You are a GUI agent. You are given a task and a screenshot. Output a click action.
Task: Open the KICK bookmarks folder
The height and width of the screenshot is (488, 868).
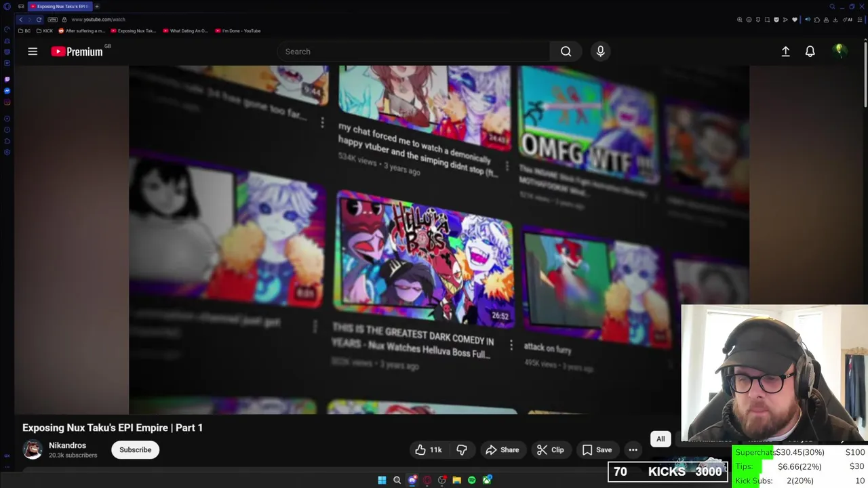(x=45, y=30)
